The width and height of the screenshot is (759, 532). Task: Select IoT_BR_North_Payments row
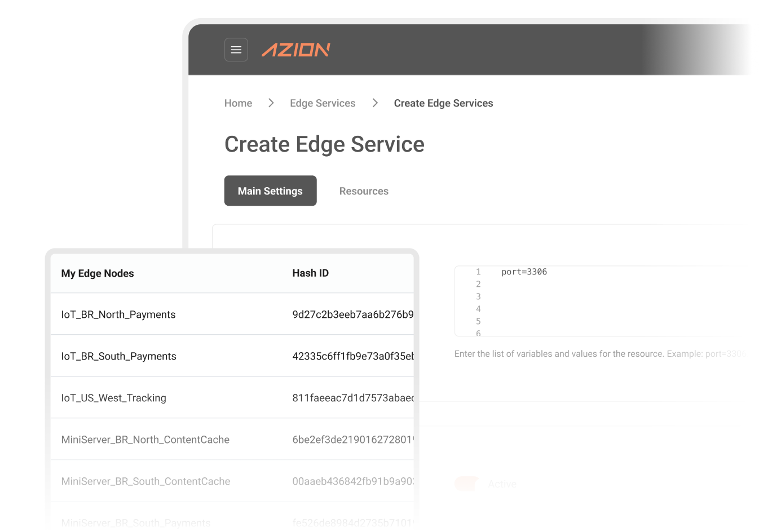pyautogui.click(x=232, y=314)
